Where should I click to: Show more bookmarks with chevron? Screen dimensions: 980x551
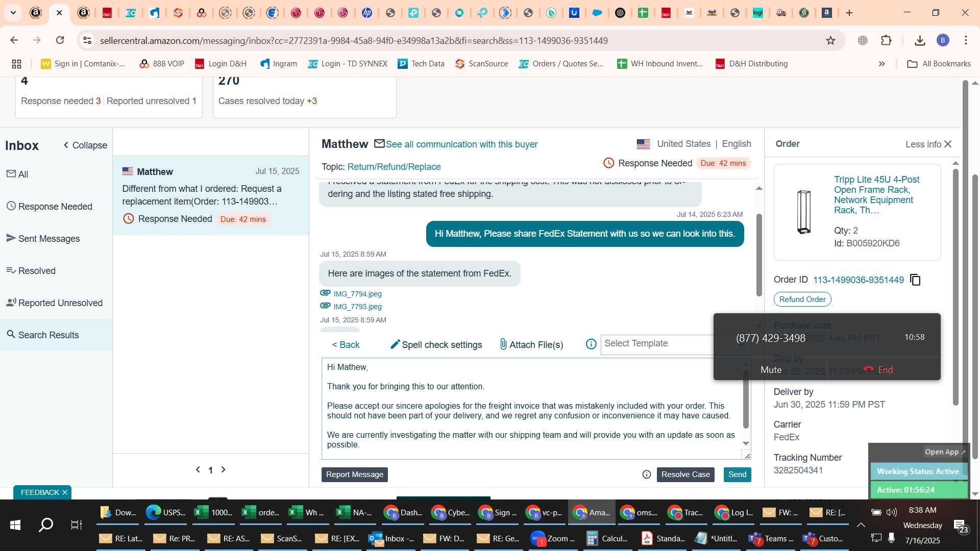click(x=882, y=64)
